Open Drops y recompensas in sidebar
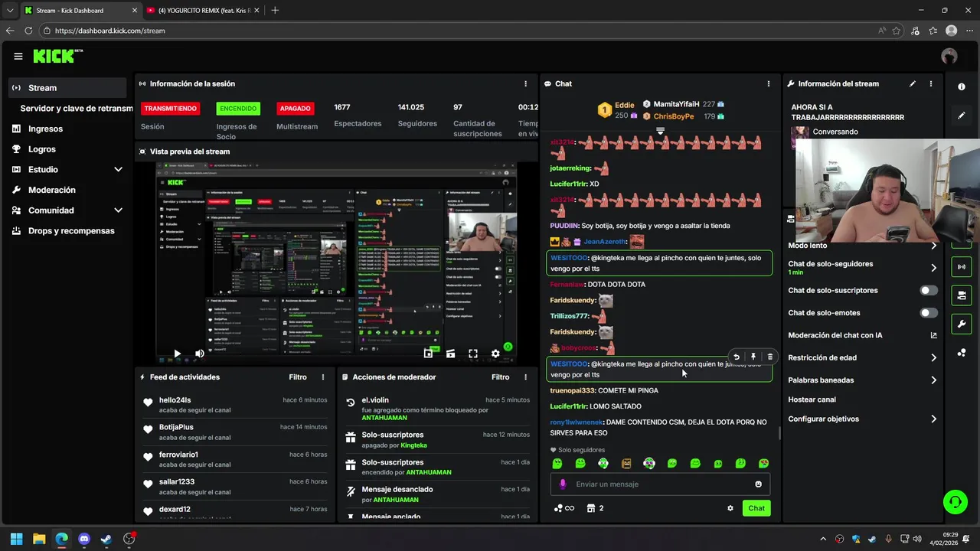 (71, 230)
